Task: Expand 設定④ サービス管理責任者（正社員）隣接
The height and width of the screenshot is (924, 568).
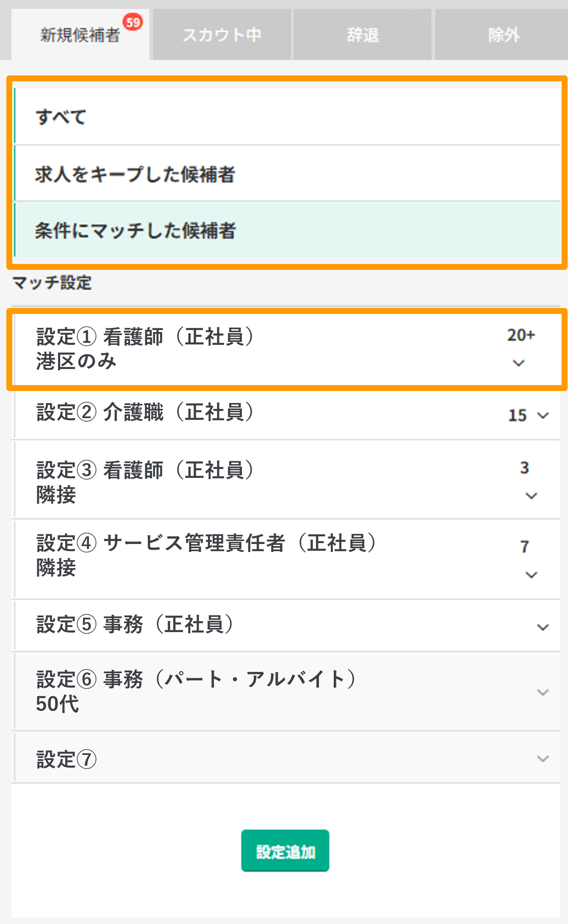Action: [532, 574]
